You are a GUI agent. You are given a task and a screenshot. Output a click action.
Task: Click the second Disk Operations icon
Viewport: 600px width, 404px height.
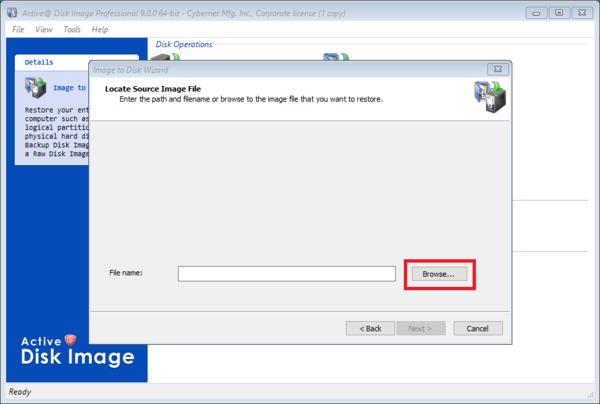pos(336,57)
